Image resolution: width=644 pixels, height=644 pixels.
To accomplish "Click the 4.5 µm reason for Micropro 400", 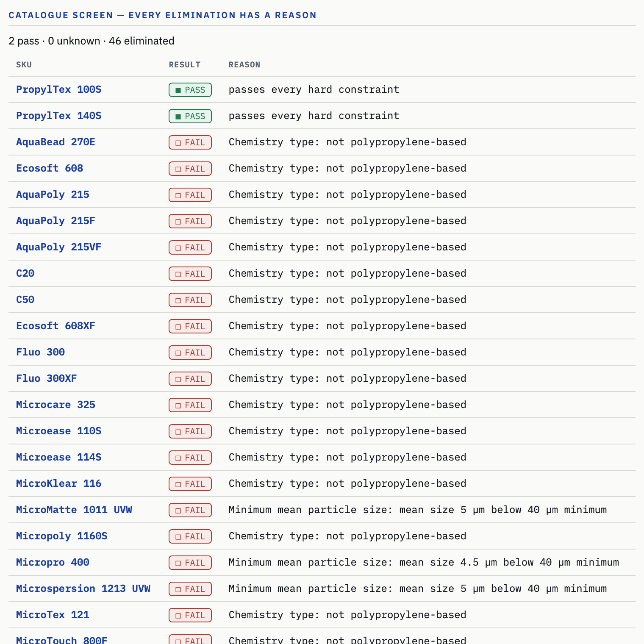I will coord(424,562).
